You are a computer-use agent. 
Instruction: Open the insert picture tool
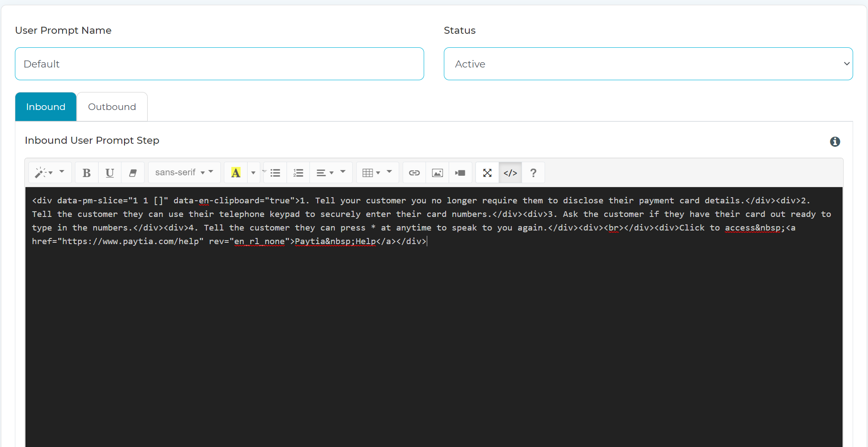click(437, 172)
